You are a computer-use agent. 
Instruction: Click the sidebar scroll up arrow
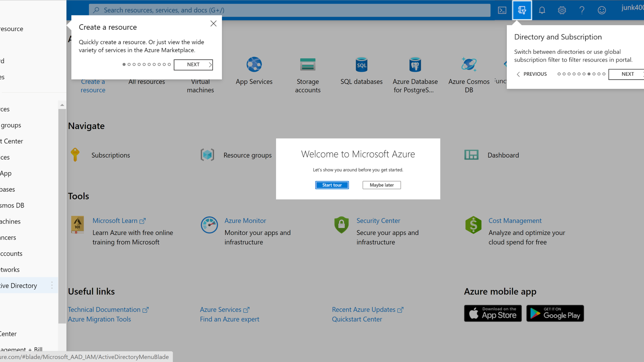[x=62, y=105]
